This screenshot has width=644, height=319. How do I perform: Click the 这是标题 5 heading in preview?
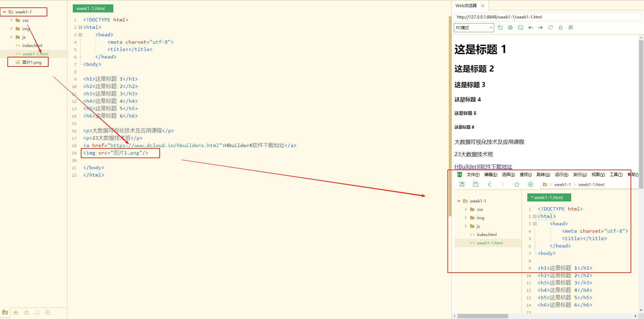point(465,113)
